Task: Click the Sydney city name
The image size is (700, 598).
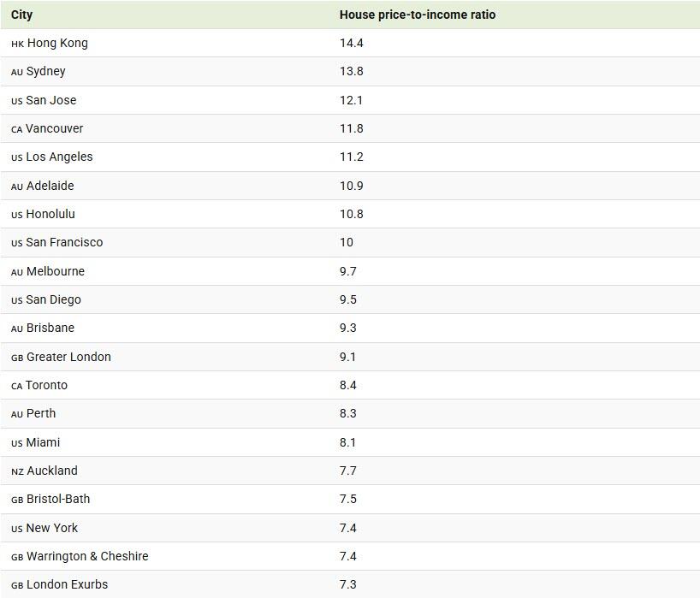Action: [x=46, y=71]
